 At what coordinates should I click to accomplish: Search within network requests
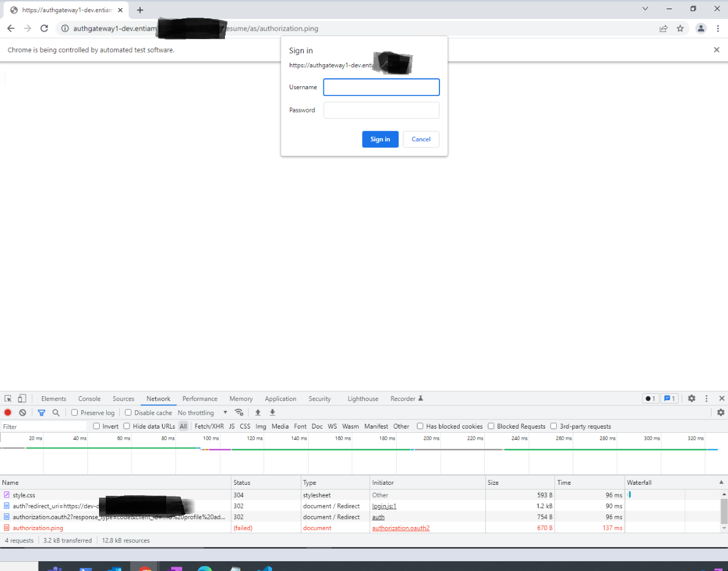56,412
